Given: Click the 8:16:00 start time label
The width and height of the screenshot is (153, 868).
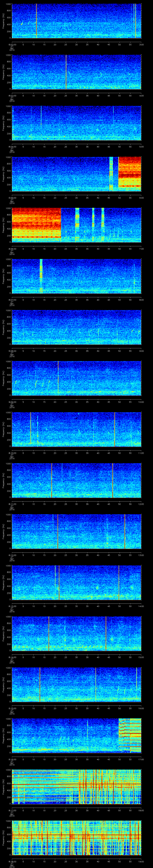Looking at the screenshot, I should (x=12, y=760).
